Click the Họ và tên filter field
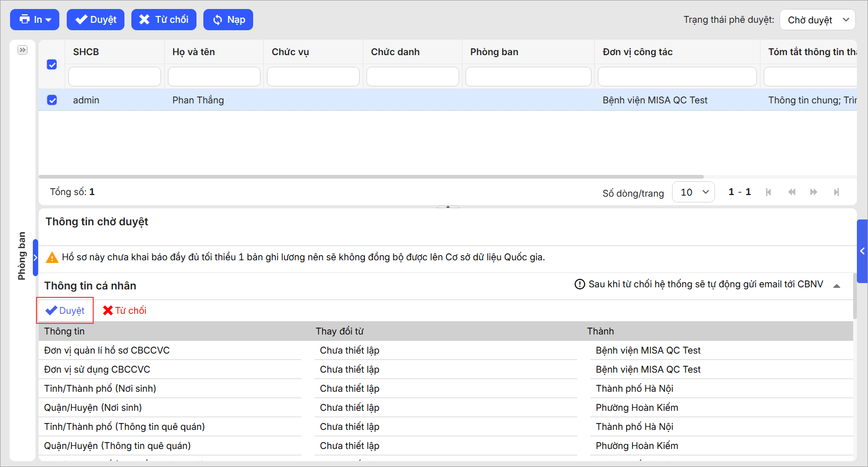868x467 pixels. (214, 77)
